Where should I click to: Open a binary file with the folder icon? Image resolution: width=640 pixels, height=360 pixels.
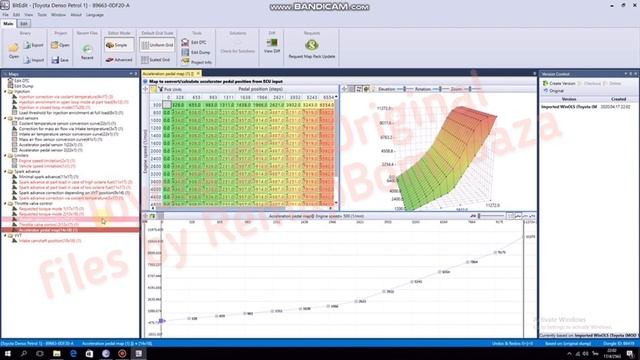(x=13, y=50)
